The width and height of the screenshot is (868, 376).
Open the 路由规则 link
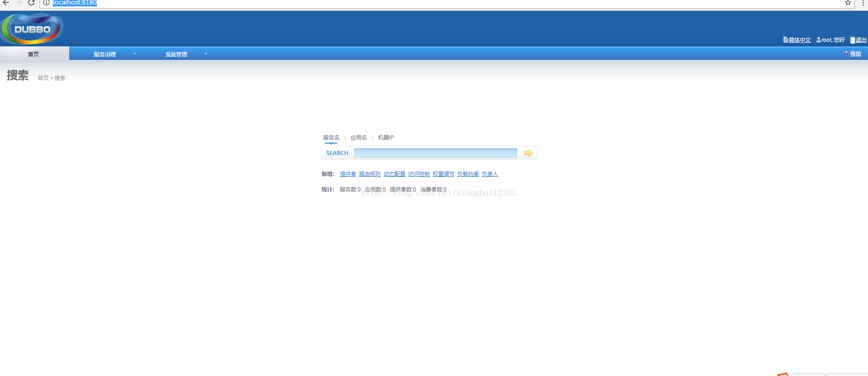coord(369,174)
